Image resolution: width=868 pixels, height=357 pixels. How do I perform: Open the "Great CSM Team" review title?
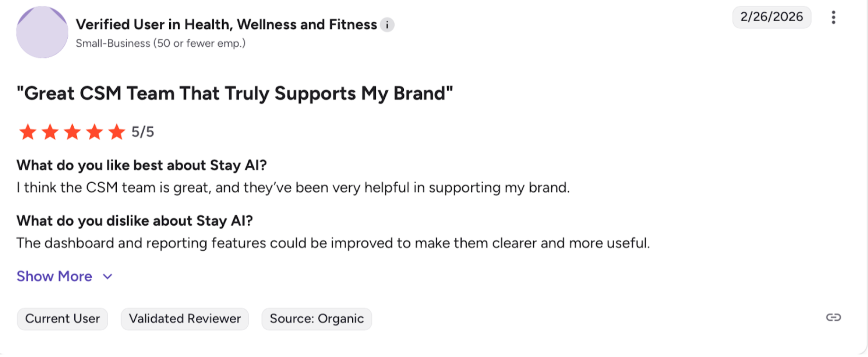point(234,93)
